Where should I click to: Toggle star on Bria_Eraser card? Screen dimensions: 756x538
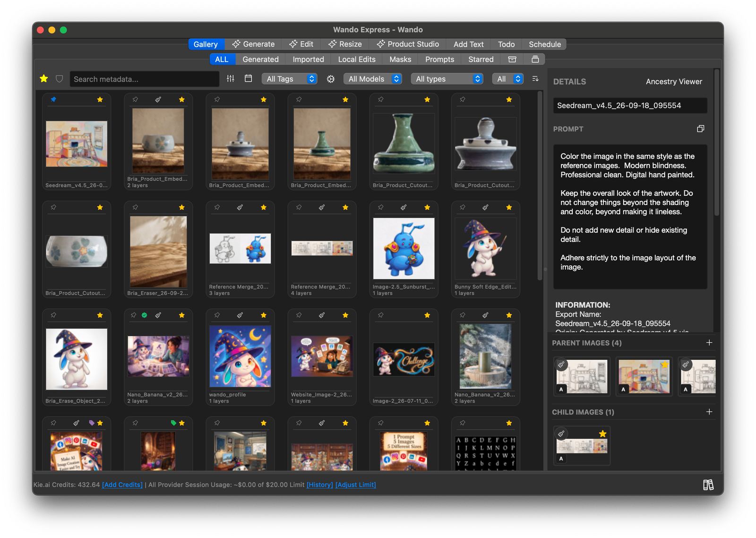coord(182,207)
